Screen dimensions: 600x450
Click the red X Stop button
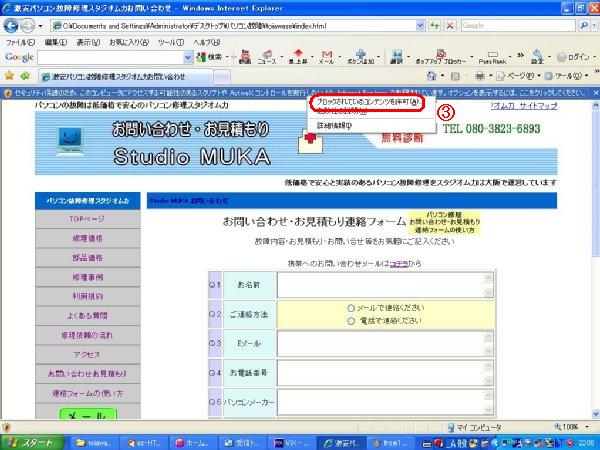[450, 26]
